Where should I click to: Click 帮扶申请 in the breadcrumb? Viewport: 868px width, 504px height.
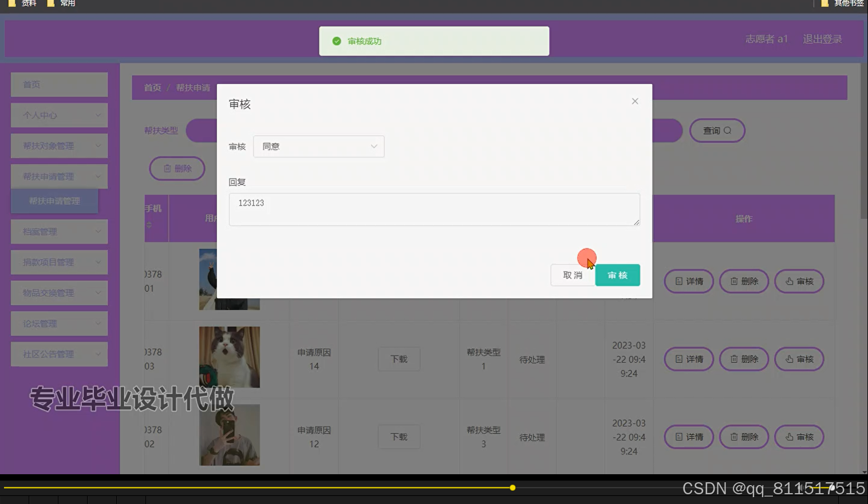click(193, 88)
